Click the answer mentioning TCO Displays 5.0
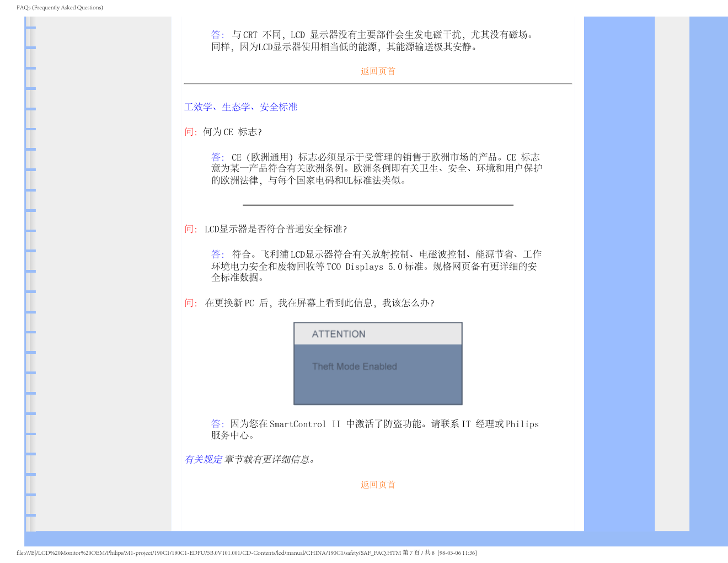The width and height of the screenshot is (728, 563). coord(377,266)
